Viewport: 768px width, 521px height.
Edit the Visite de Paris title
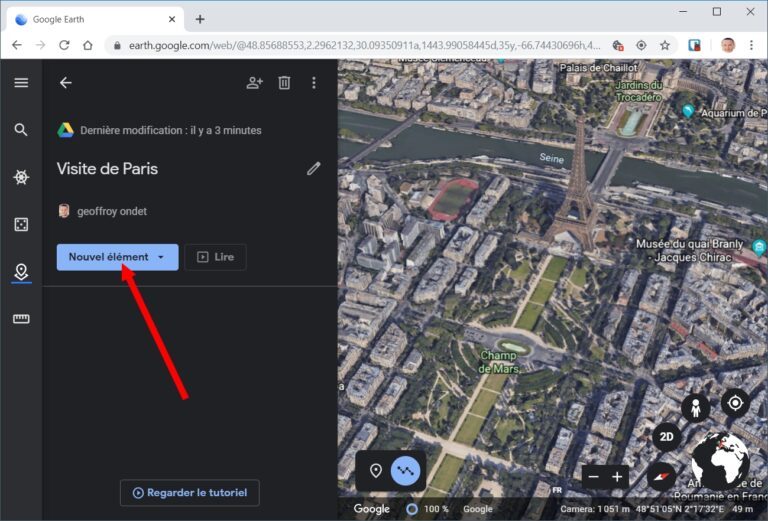313,168
